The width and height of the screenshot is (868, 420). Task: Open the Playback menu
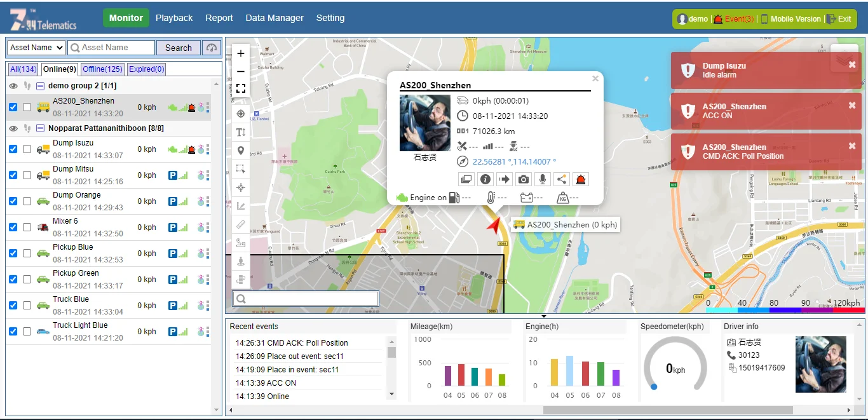(x=174, y=18)
